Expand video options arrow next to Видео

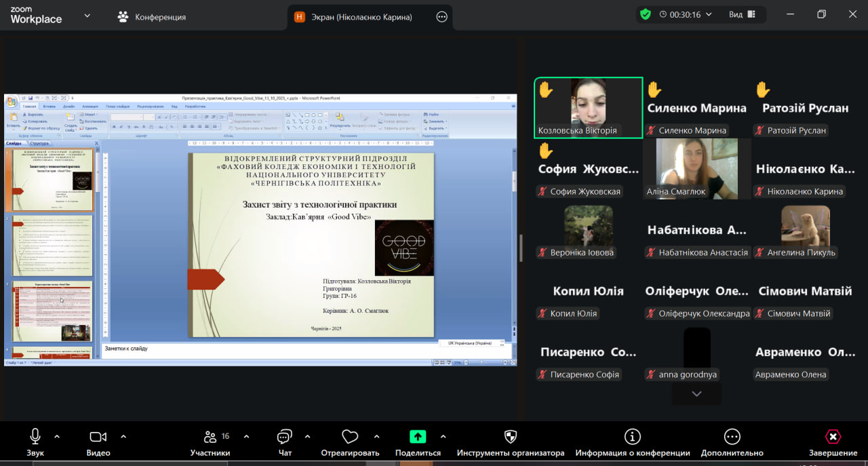123,436
